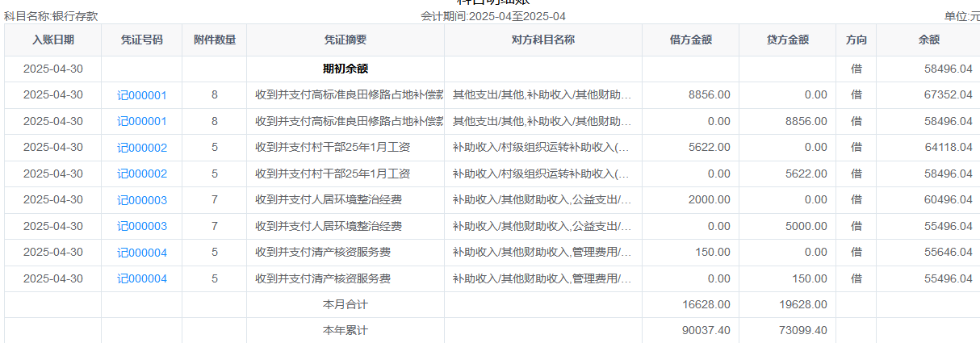Viewport: 980px width, 343px height.
Task: Click the 凭证号码 column header
Action: (142, 40)
